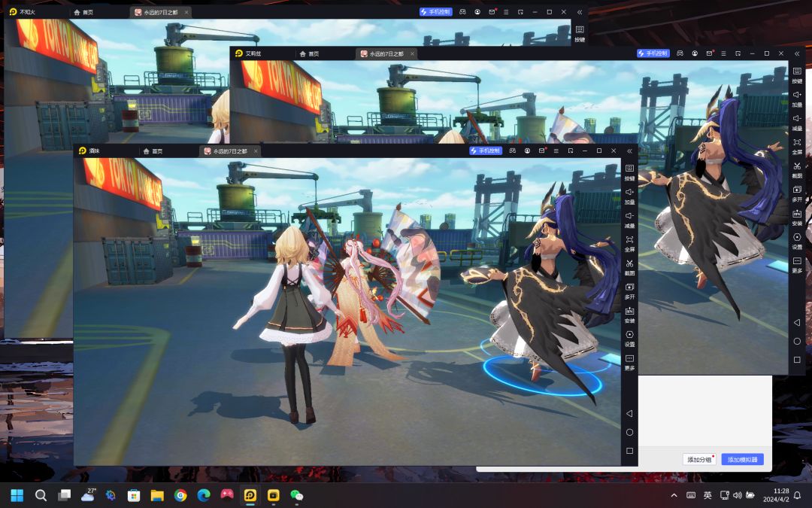Open 更多 more tools in the 艾莉丝 window
Screen dimensions: 812x508
[797, 266]
